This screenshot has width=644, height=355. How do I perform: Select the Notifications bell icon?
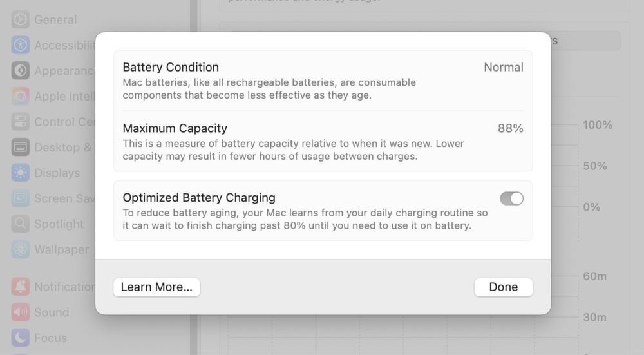21,287
